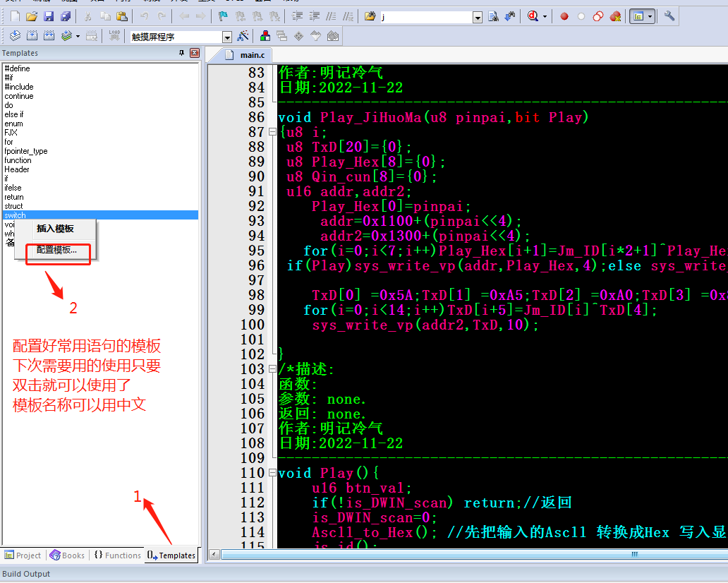Redo the last undone edit

162,17
